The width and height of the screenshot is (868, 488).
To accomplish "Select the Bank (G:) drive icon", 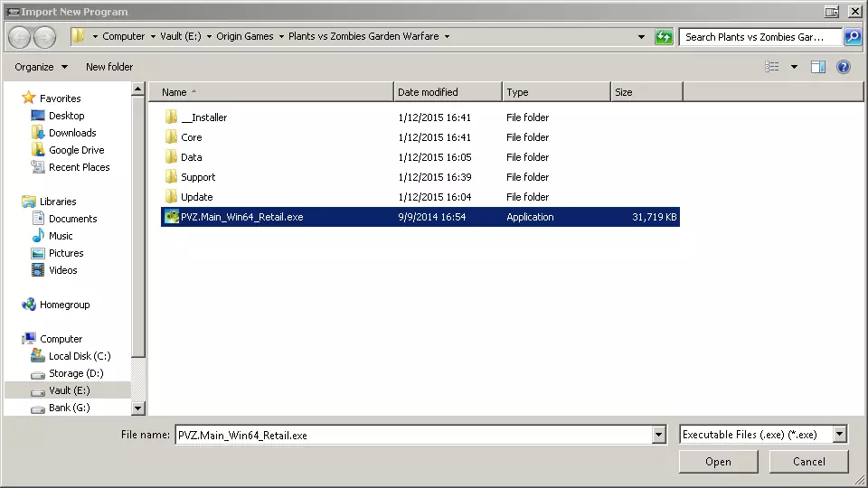I will 38,408.
